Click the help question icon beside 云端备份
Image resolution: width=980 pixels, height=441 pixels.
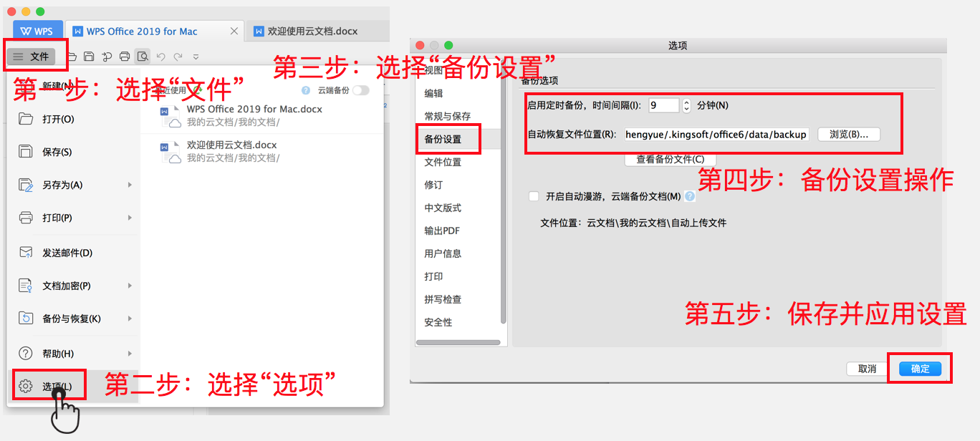pyautogui.click(x=306, y=90)
